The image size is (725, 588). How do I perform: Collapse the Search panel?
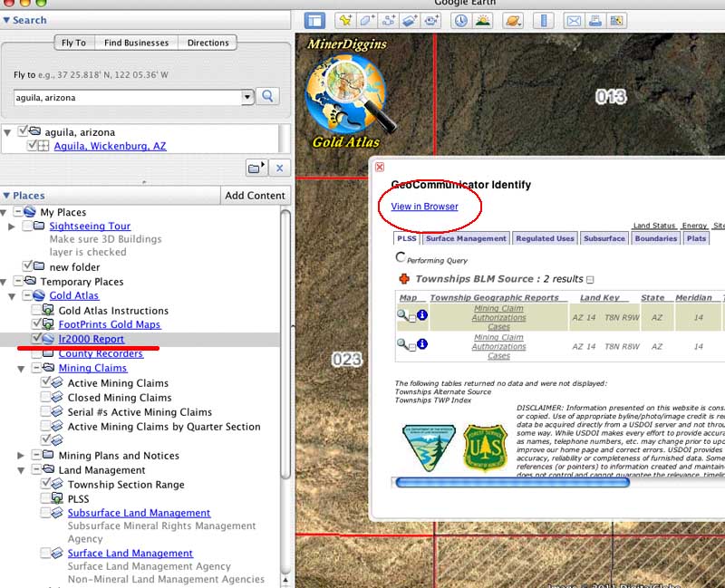[6, 20]
